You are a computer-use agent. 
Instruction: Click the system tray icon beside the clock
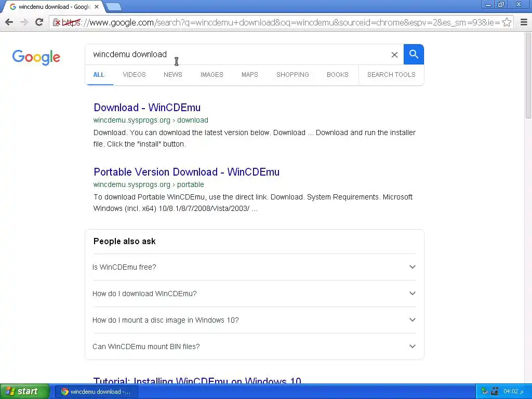[495, 391]
